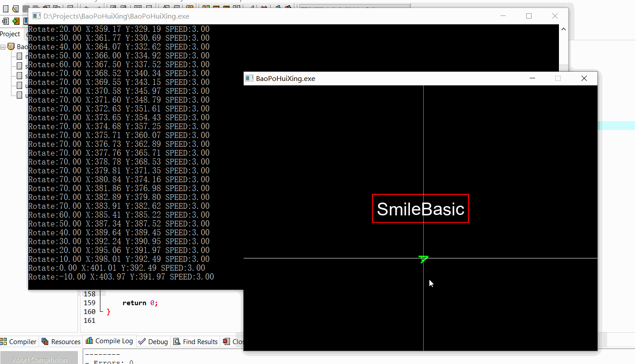This screenshot has height=364, width=635.
Task: Click the SmileBasic text box in graphics window
Action: click(x=421, y=208)
